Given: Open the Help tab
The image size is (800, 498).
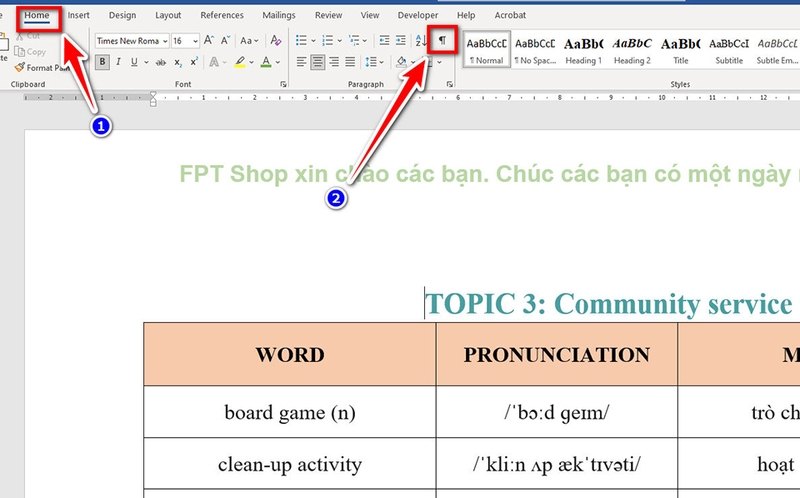Looking at the screenshot, I should [466, 15].
